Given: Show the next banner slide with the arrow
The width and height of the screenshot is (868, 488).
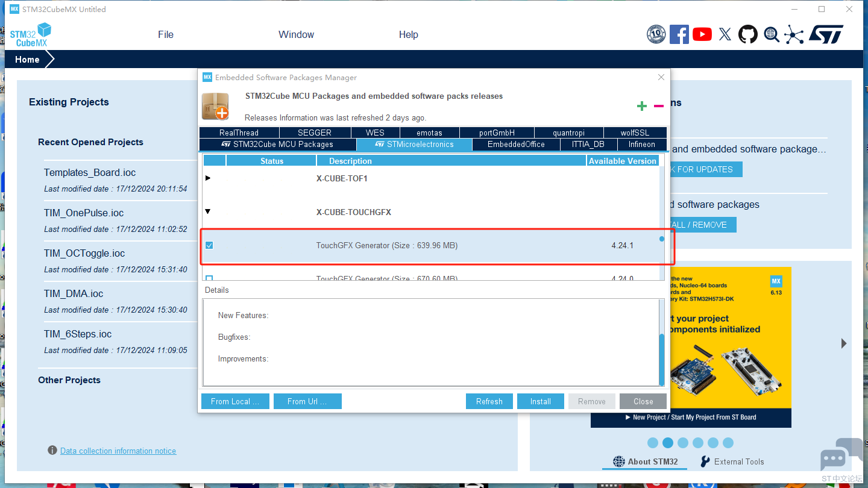Looking at the screenshot, I should 844,343.
